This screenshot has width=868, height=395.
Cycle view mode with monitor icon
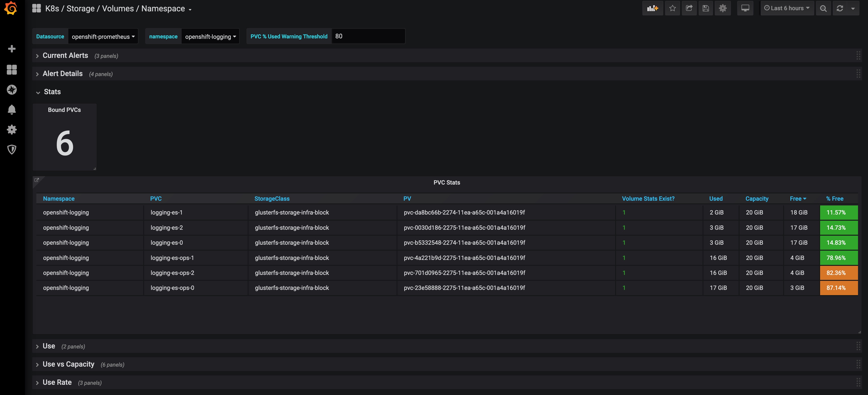[x=745, y=8]
